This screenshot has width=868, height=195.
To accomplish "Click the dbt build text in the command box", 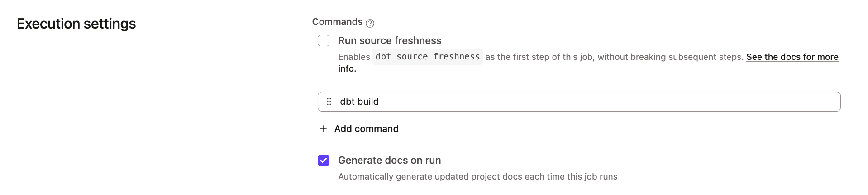I will point(359,102).
